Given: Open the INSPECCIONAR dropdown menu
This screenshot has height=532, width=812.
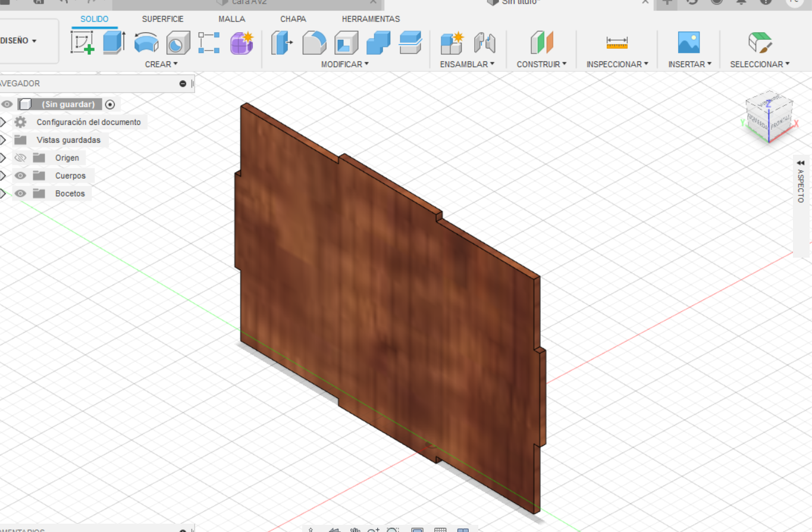Looking at the screenshot, I should (x=617, y=64).
